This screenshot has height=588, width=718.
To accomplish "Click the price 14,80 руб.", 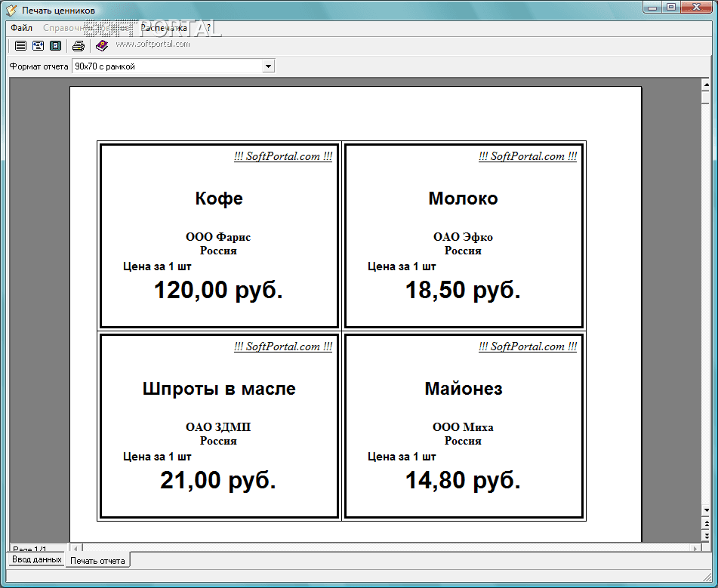I will tap(463, 480).
